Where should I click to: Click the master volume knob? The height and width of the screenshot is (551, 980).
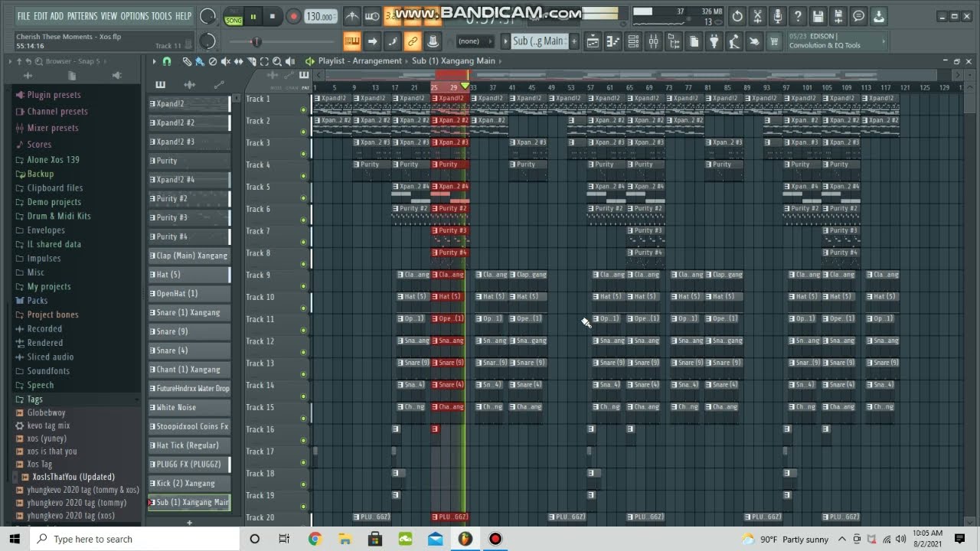click(207, 16)
